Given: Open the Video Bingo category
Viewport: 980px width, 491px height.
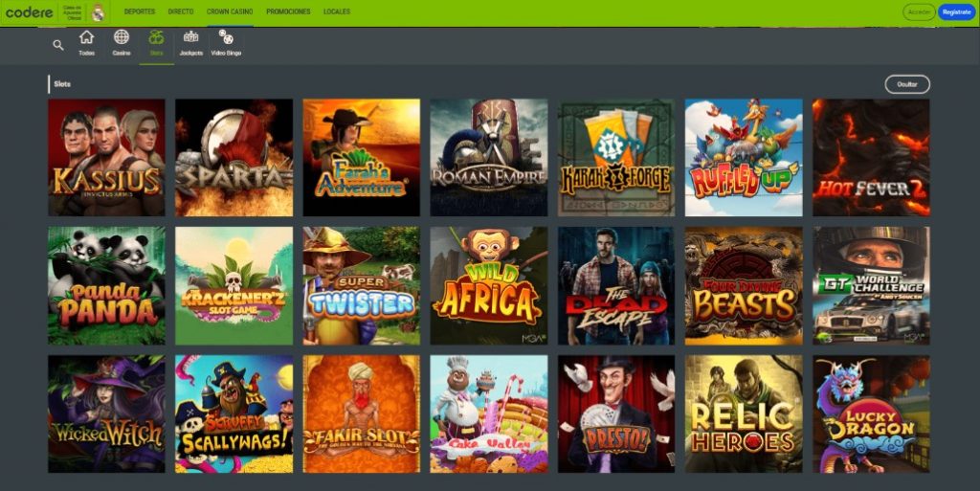Looking at the screenshot, I should 226,43.
